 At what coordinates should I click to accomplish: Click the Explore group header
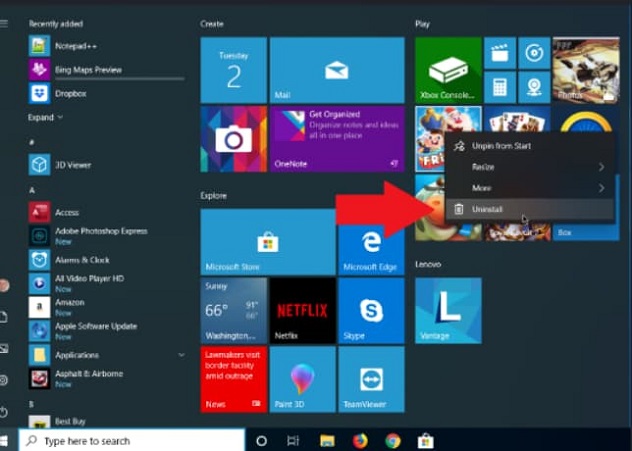click(214, 195)
